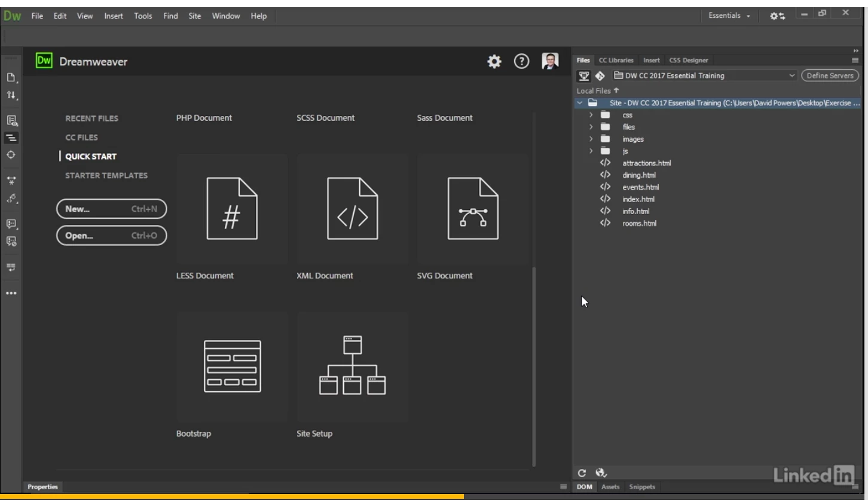Click the Remove Comment toolbar icon
This screenshot has height=500, width=868.
coord(11,241)
